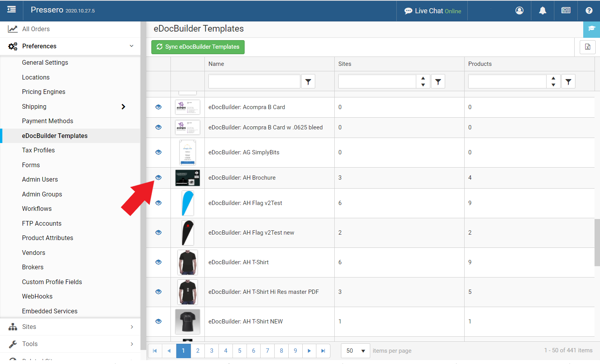Screen dimensions: 600x364
Task: Open Workflows in Preferences
Action: 37,209
